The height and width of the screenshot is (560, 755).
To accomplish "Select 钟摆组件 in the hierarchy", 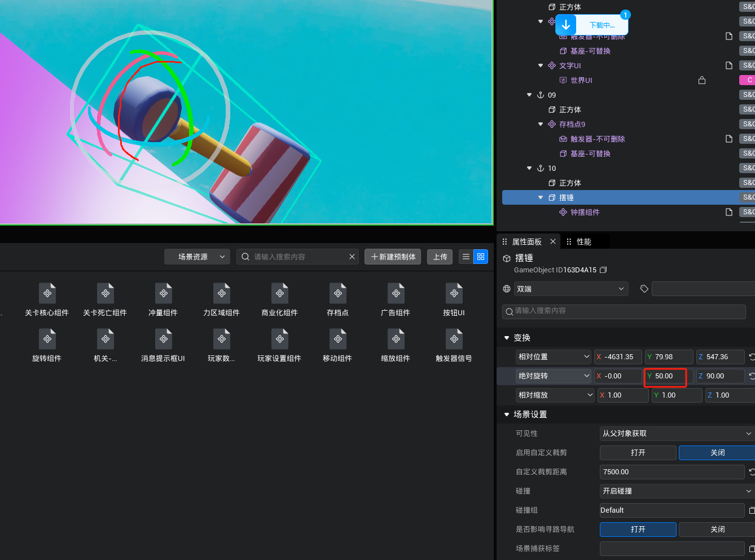I will click(585, 212).
